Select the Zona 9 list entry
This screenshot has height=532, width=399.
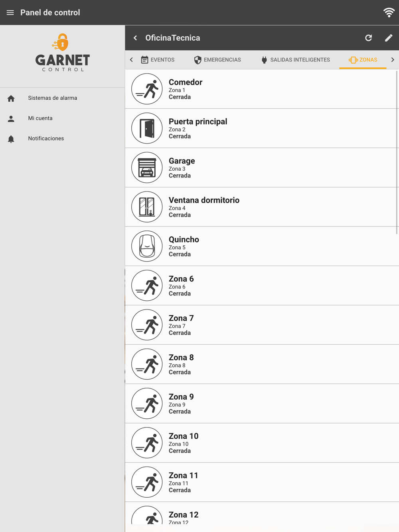pyautogui.click(x=262, y=404)
